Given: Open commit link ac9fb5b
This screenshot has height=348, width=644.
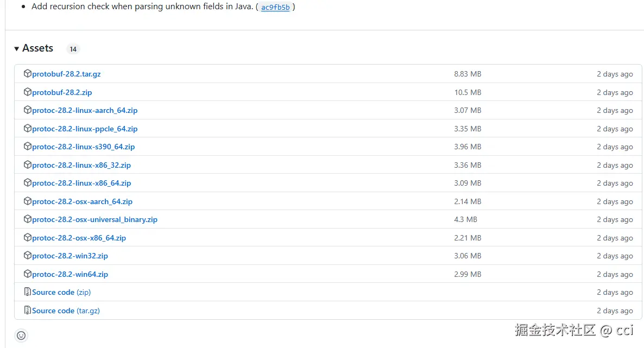Looking at the screenshot, I should (x=275, y=7).
